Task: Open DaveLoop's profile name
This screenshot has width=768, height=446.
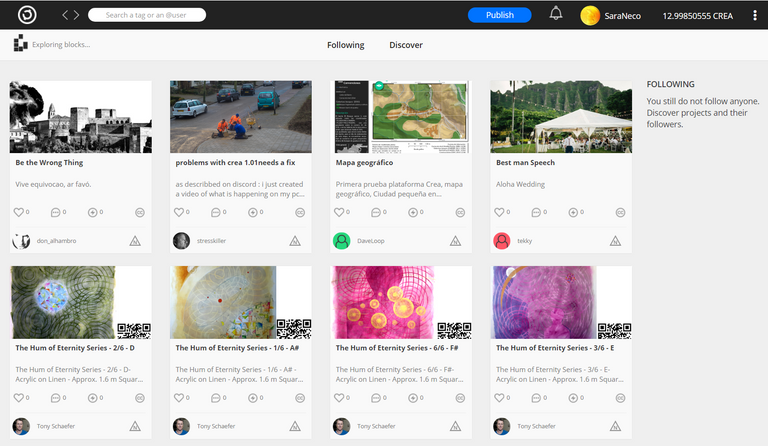Action: pyautogui.click(x=371, y=241)
